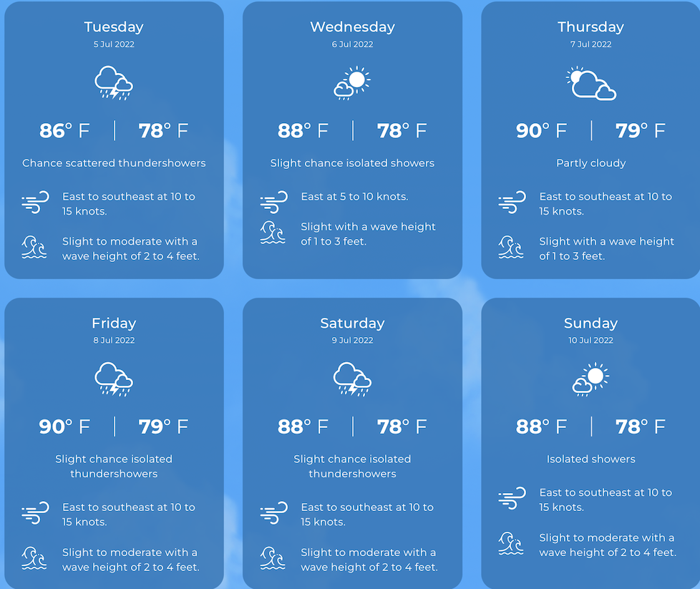700x589 pixels.
Task: Click the wave icon on Friday's card
Action: coord(35,559)
